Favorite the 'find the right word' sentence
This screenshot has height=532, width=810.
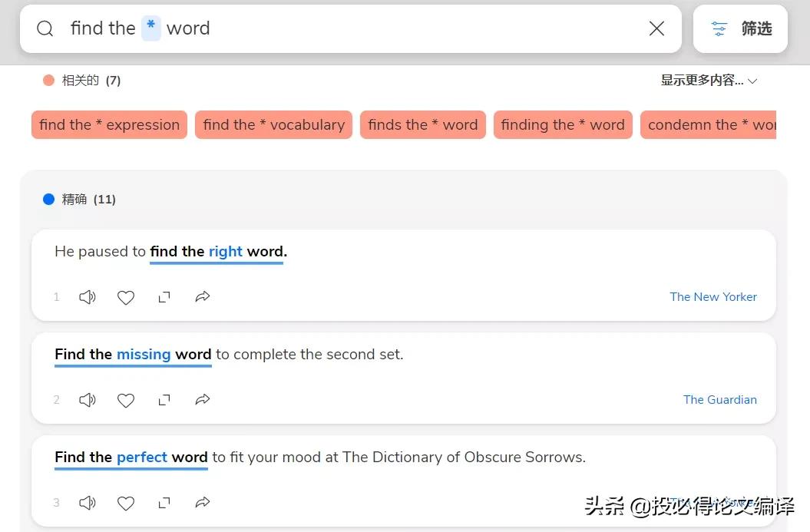(x=126, y=297)
